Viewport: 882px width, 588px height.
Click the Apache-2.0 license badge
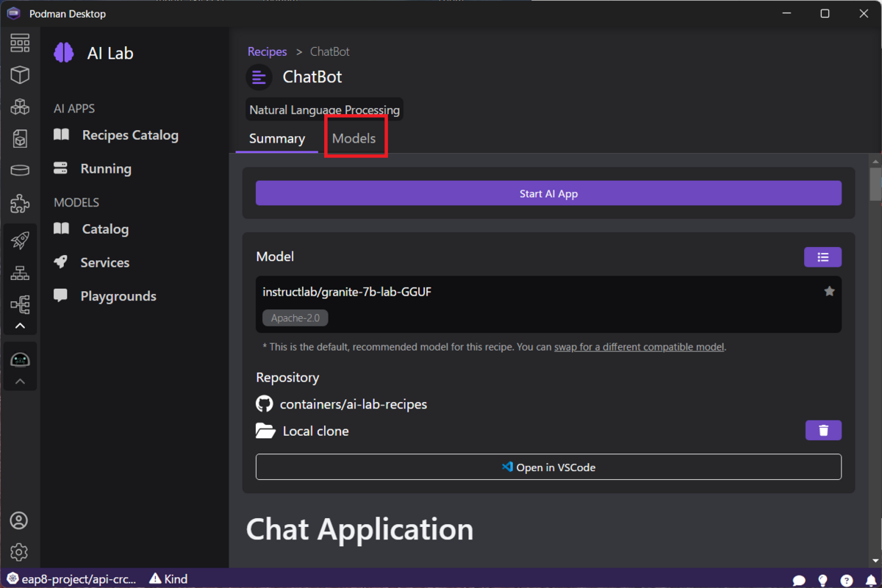tap(295, 318)
